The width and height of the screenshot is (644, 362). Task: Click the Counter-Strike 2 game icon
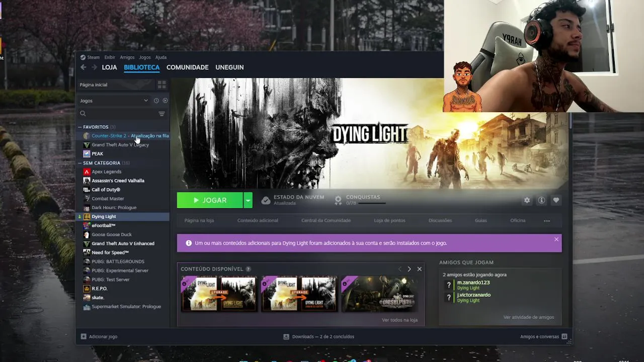(x=87, y=136)
